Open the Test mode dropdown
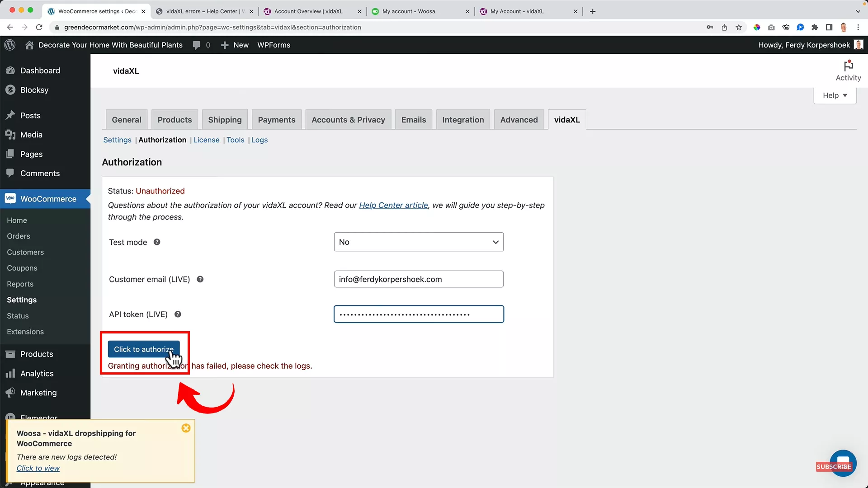Viewport: 868px width, 488px height. 418,242
